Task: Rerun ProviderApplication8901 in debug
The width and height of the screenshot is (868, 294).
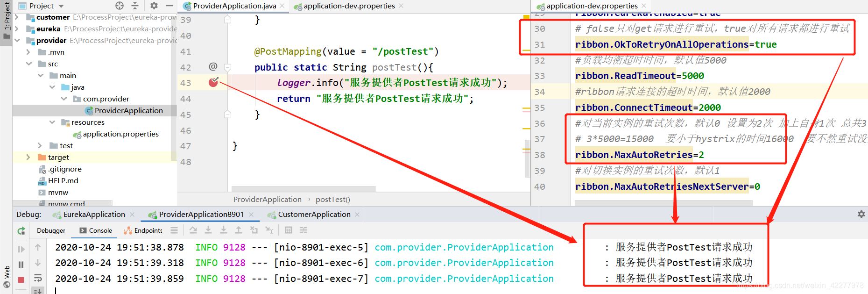Action: 21,230
